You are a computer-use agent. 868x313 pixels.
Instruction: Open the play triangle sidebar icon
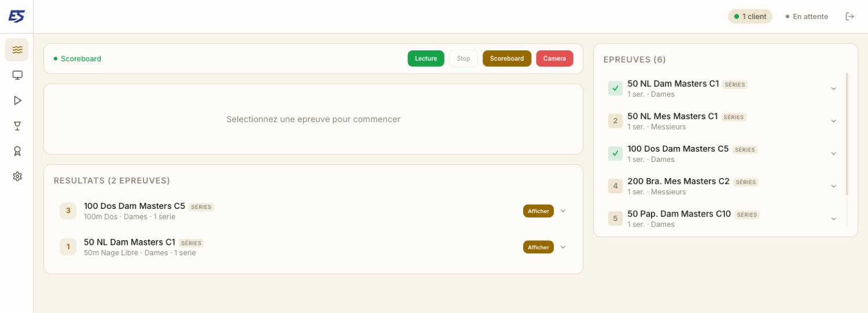(17, 101)
